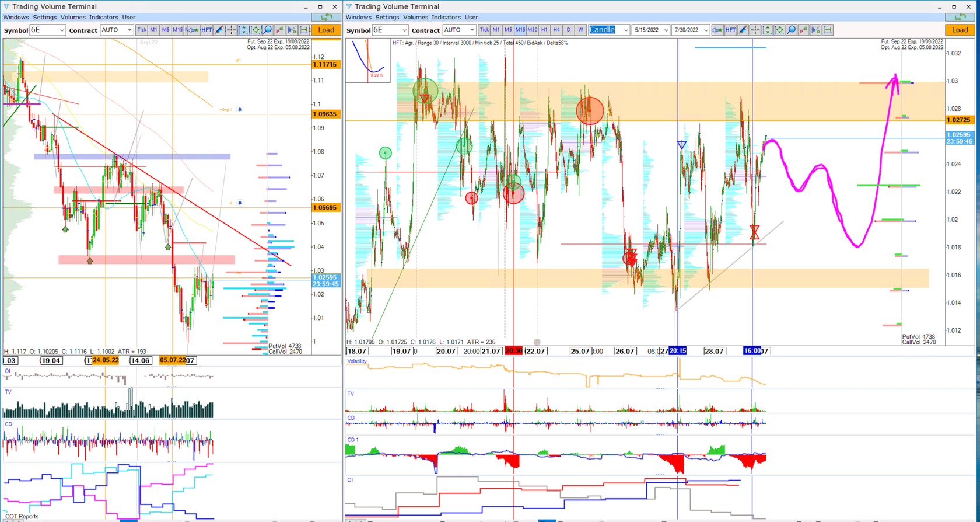Switch right terminal to Tick timeframe
The width and height of the screenshot is (980, 522).
(x=484, y=30)
